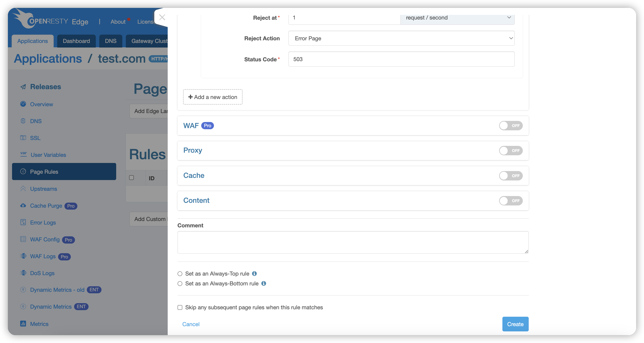Click the SSL certificate icon in sidebar

[x=23, y=138]
